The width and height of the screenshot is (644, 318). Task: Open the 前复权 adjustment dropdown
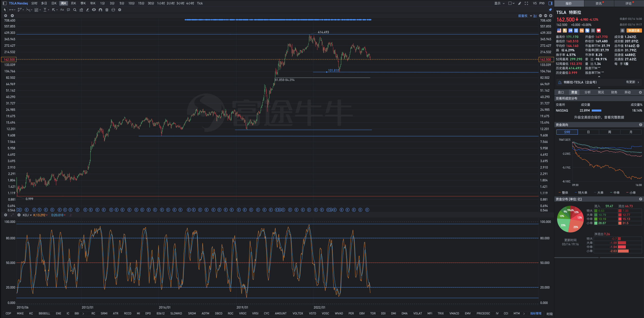(x=525, y=16)
